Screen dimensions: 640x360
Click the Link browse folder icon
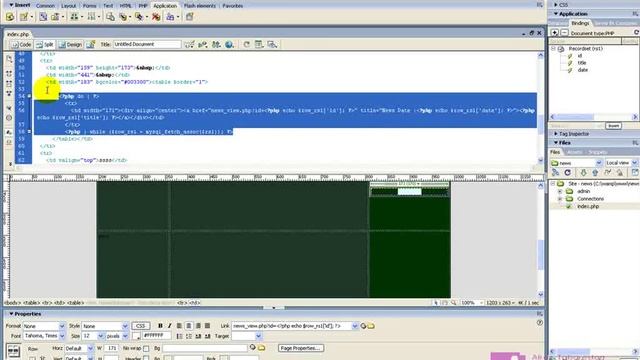coord(371,326)
